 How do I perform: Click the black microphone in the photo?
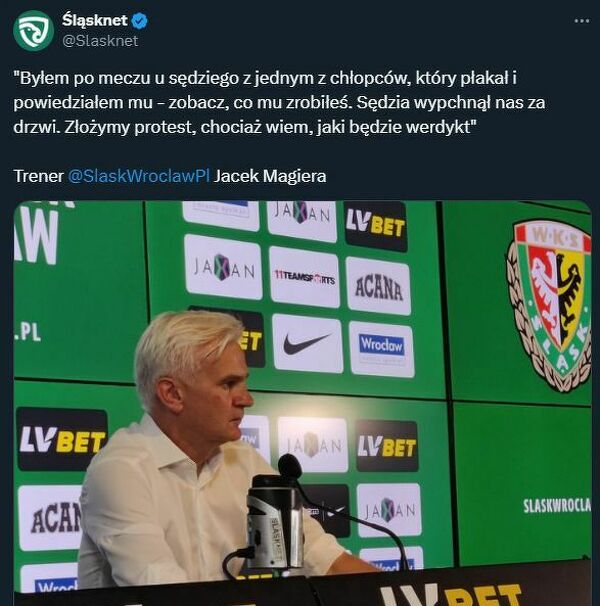tap(291, 468)
